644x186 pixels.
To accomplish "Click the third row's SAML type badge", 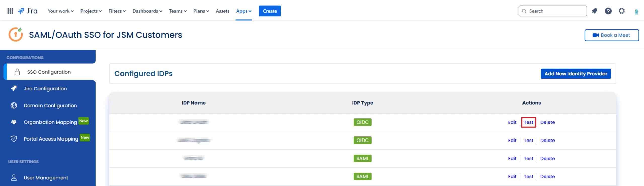I will coord(363,158).
